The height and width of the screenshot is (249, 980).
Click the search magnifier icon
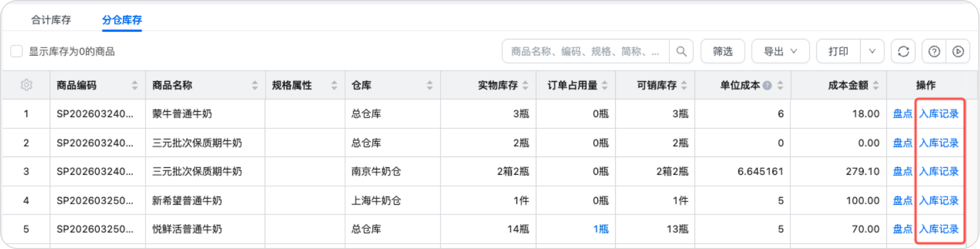[681, 51]
